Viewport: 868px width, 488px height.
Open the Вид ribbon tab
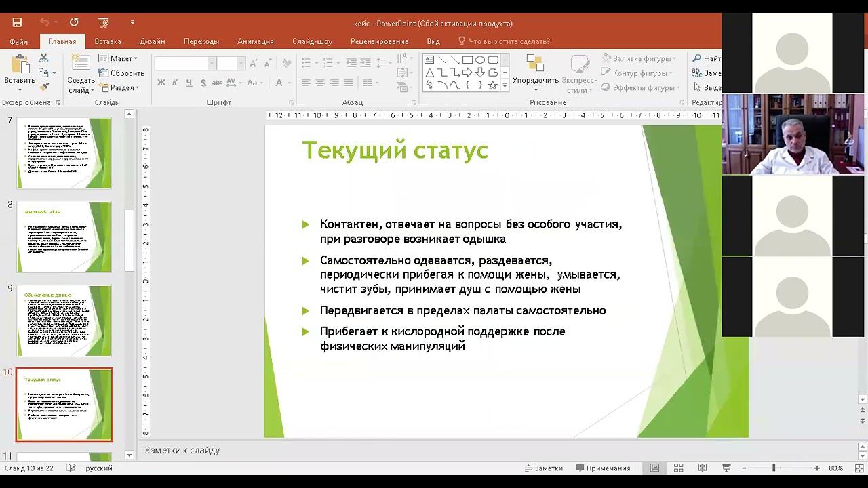pos(433,41)
